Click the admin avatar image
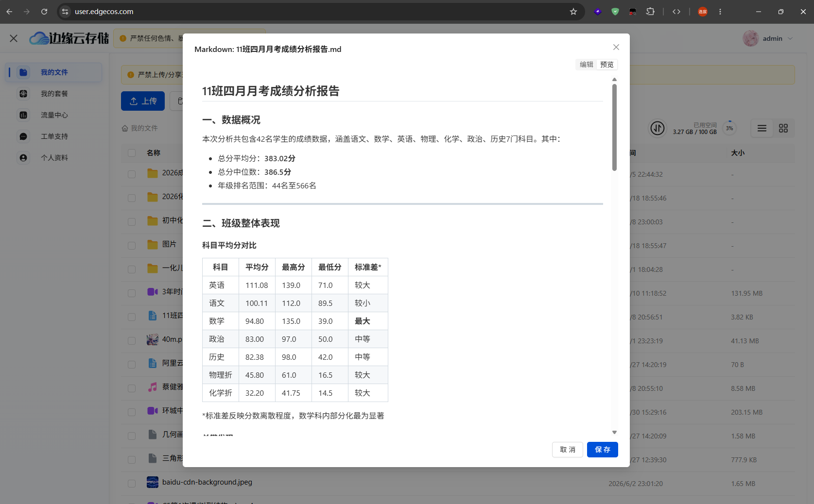The image size is (814, 504). tap(751, 38)
